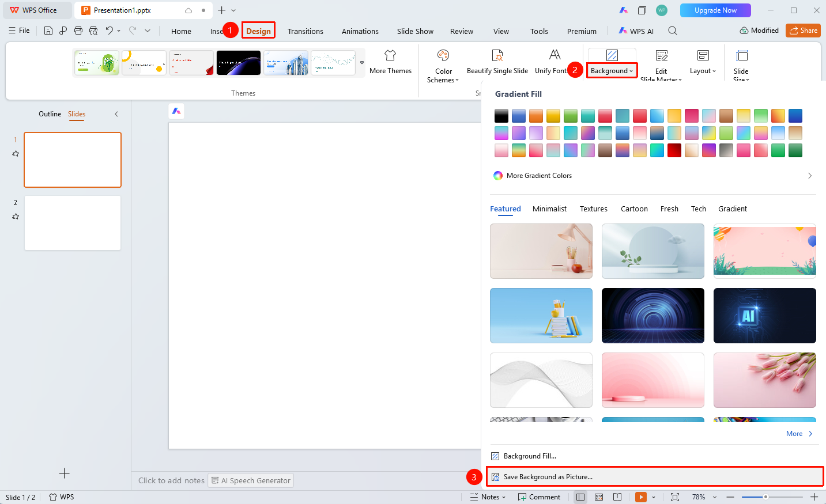
Task: Expand the Layout dropdown
Action: (x=703, y=62)
